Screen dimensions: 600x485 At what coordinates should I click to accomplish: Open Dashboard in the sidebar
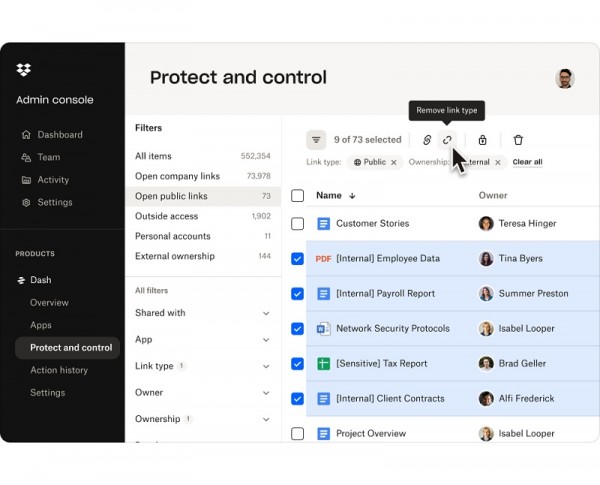(x=60, y=135)
